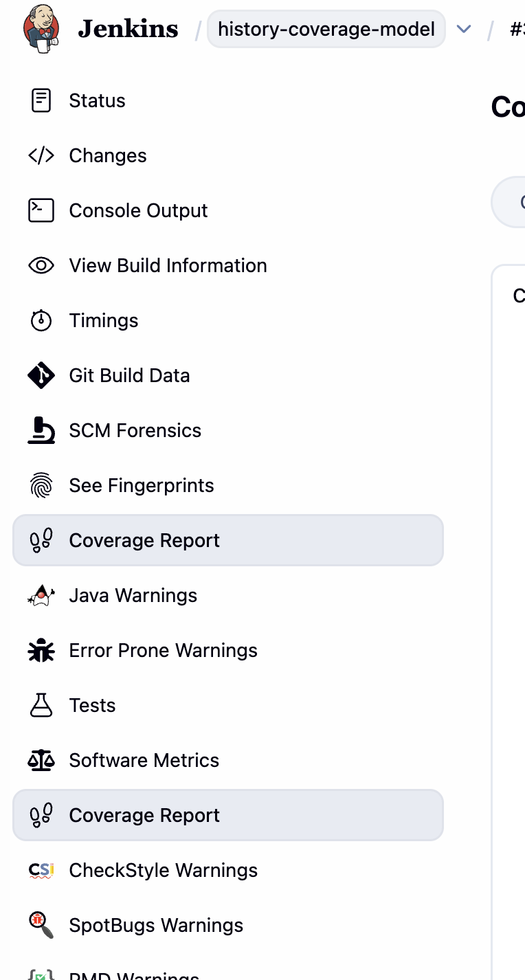Click the Status document icon
The width and height of the screenshot is (525, 980).
(x=41, y=100)
